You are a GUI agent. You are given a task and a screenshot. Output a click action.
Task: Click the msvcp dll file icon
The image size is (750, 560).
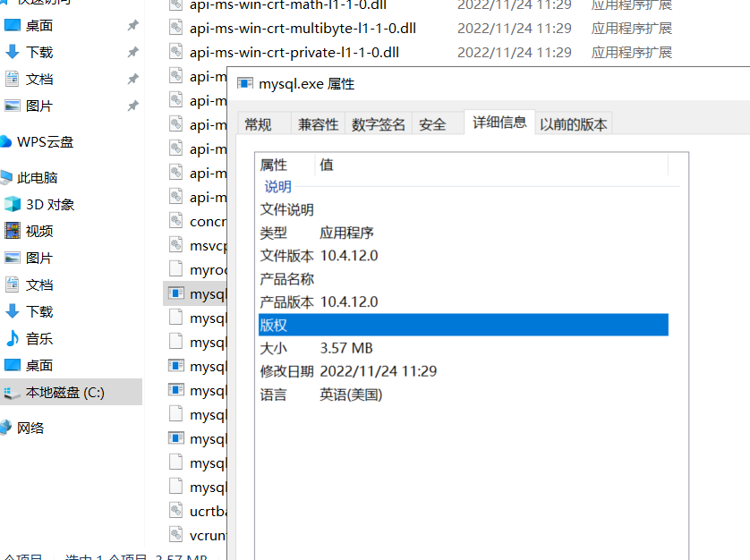click(176, 245)
